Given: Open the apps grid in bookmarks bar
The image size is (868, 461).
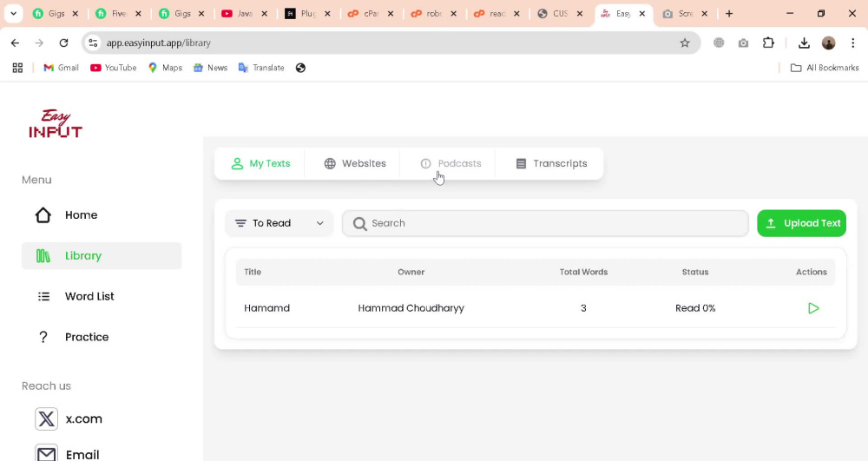Looking at the screenshot, I should (x=17, y=68).
